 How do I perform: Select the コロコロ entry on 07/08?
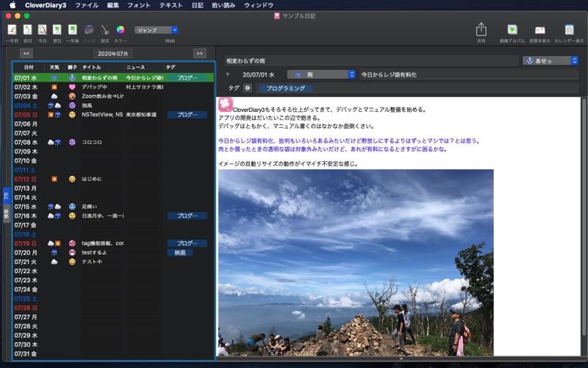coord(114,142)
